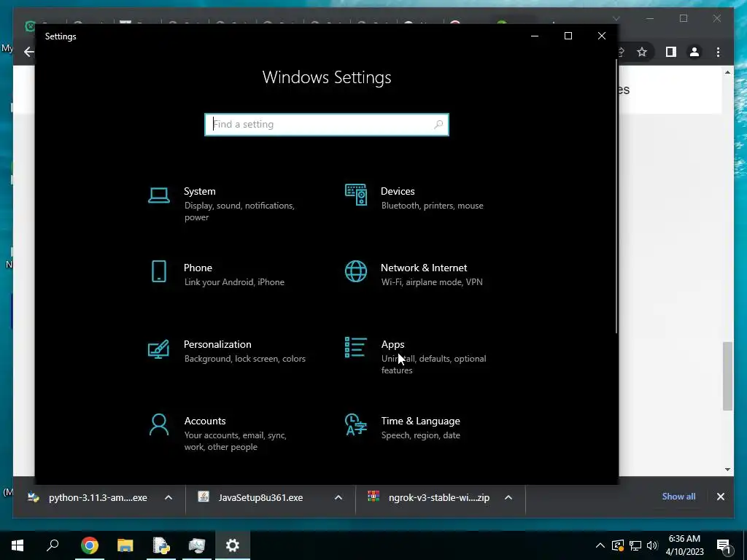Open the Accounts person icon
Image resolution: width=747 pixels, height=560 pixels.
click(x=158, y=425)
